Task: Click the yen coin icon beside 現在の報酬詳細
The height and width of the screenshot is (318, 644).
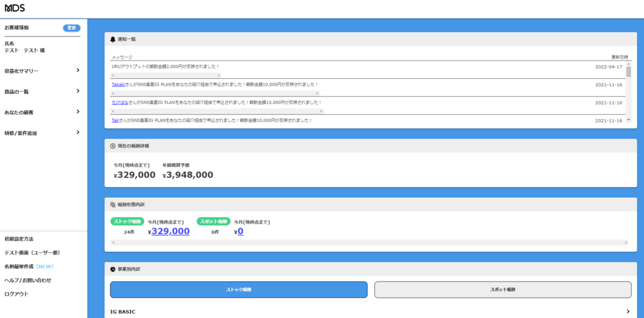Action: (113, 145)
